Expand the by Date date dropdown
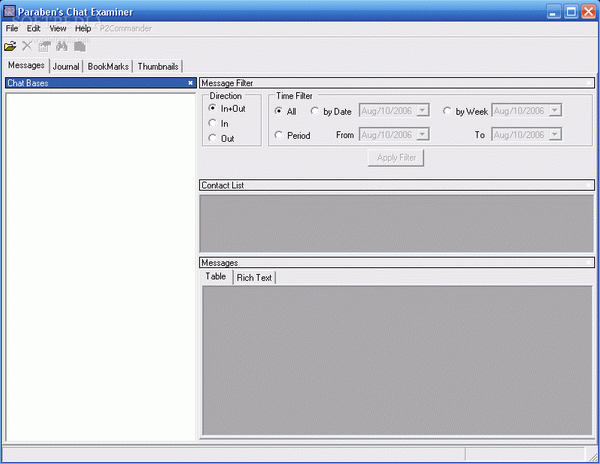Viewport: 600px width, 464px height. 422,111
